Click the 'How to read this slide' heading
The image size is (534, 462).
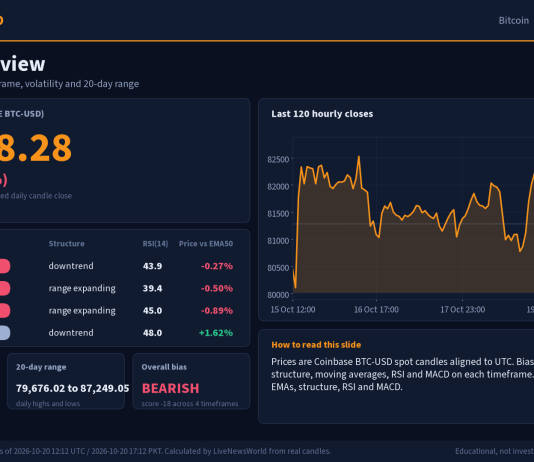(x=316, y=345)
